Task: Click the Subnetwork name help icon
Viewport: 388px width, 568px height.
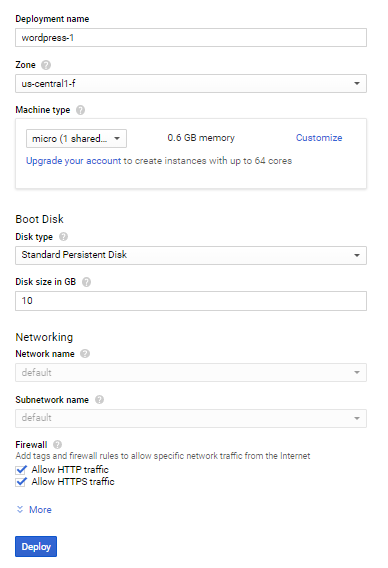Action: tap(99, 400)
